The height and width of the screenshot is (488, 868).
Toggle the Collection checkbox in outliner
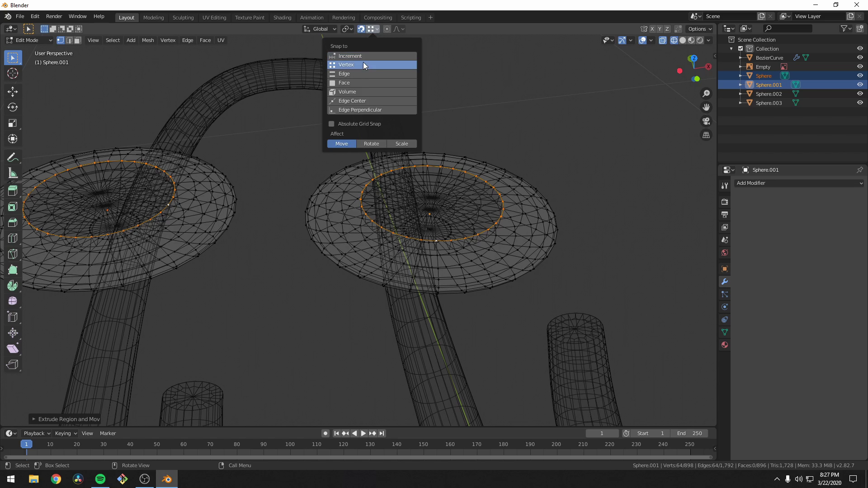pyautogui.click(x=741, y=49)
